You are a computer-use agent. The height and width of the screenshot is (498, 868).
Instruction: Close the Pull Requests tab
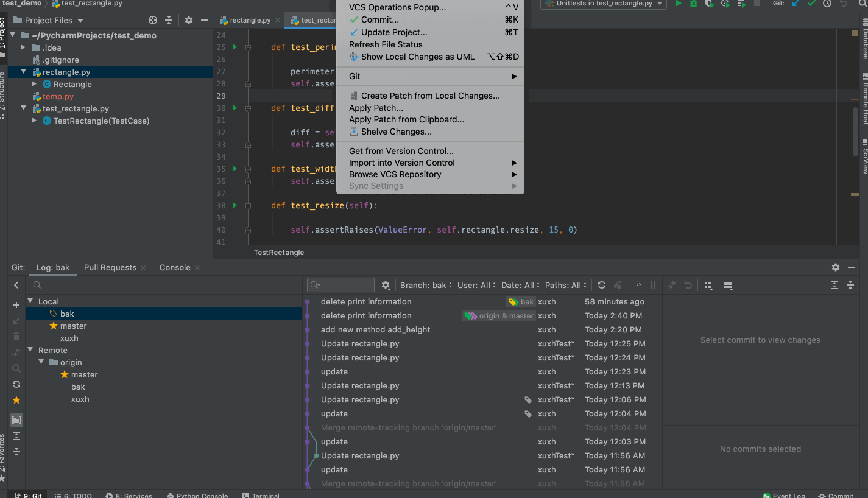click(143, 268)
